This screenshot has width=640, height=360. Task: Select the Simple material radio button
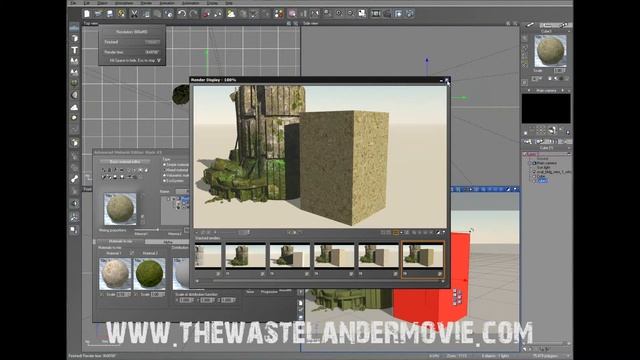(164, 164)
